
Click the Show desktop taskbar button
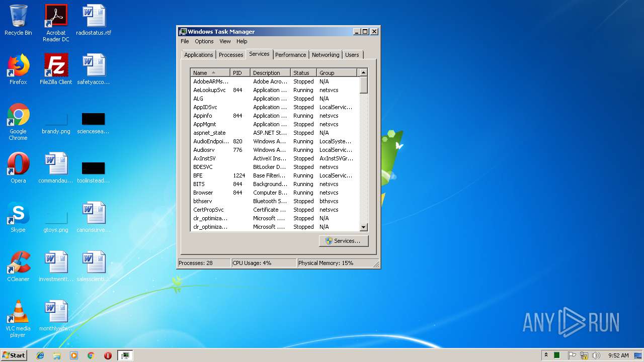[639, 355]
